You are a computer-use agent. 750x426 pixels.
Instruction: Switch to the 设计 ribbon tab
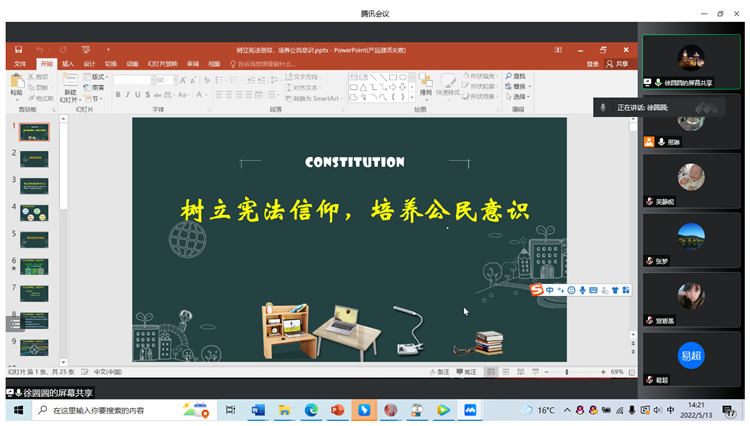tap(89, 64)
